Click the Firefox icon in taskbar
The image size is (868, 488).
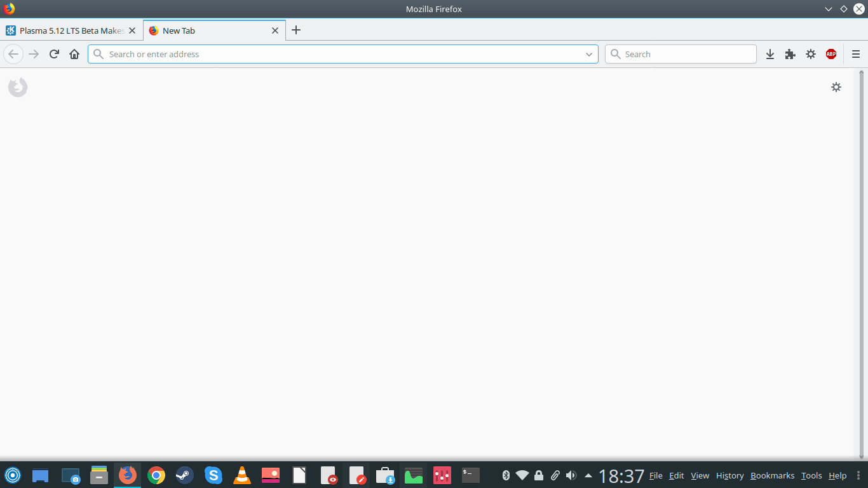coord(128,475)
